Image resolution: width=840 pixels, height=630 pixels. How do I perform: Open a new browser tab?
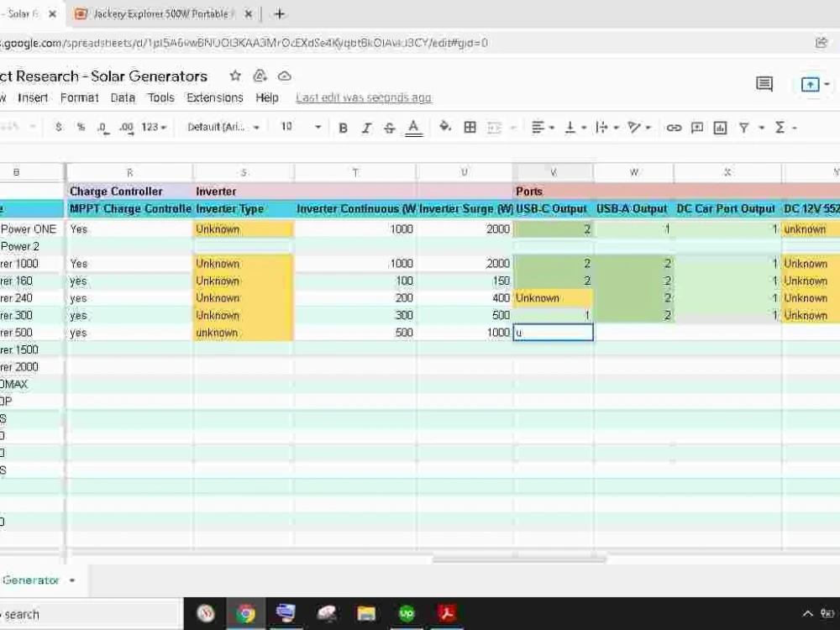(x=279, y=14)
